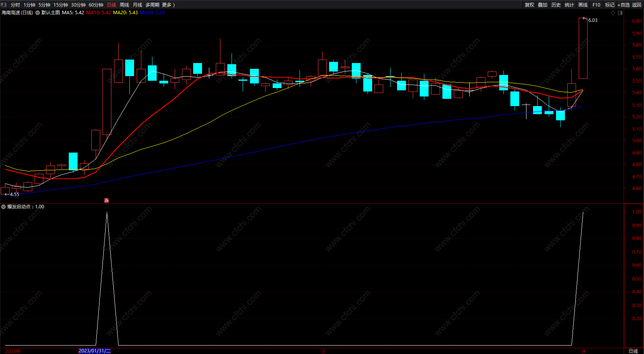Click the 返回 back button
Viewport: 644px width, 354px height.
637,5
